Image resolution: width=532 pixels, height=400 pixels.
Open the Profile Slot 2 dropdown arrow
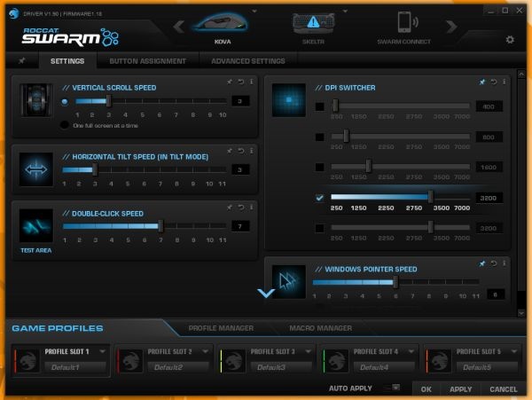click(206, 351)
